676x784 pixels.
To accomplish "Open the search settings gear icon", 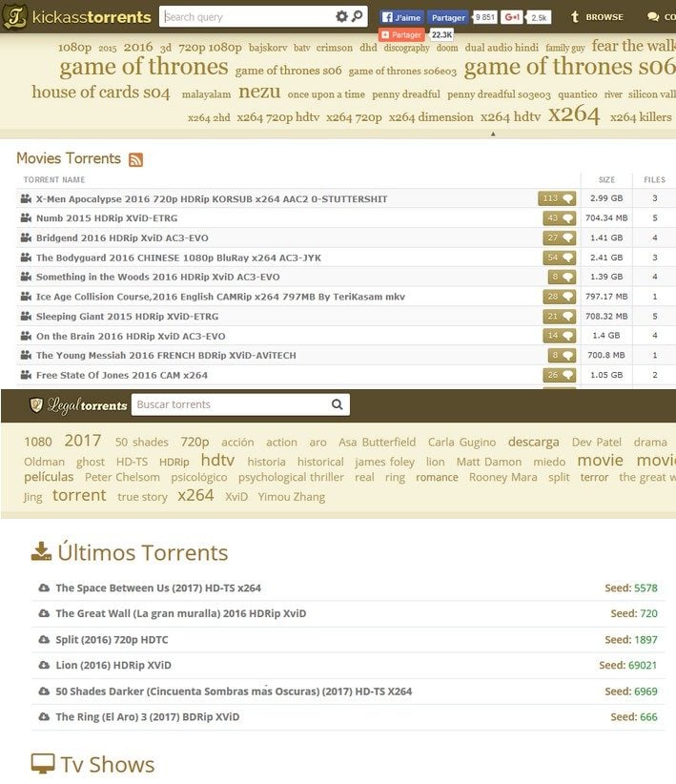I will pyautogui.click(x=341, y=16).
